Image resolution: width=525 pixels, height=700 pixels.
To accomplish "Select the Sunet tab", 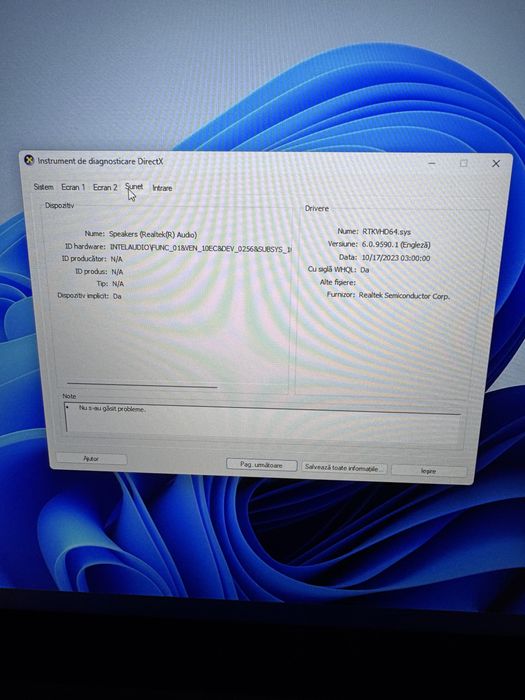I will (x=134, y=187).
